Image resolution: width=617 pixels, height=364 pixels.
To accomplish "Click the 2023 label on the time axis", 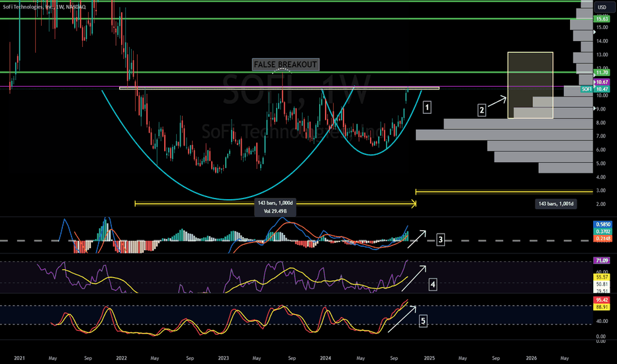I will point(223,358).
